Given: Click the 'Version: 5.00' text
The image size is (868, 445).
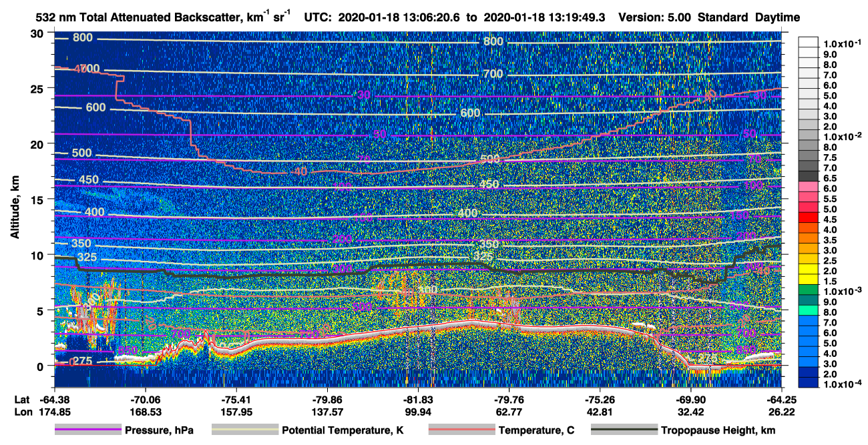Looking at the screenshot, I should pyautogui.click(x=656, y=17).
